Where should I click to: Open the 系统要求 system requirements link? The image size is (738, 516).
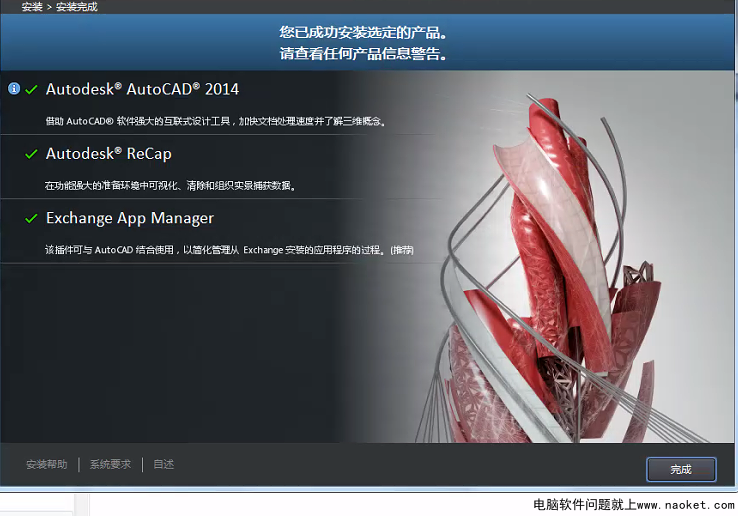(111, 465)
